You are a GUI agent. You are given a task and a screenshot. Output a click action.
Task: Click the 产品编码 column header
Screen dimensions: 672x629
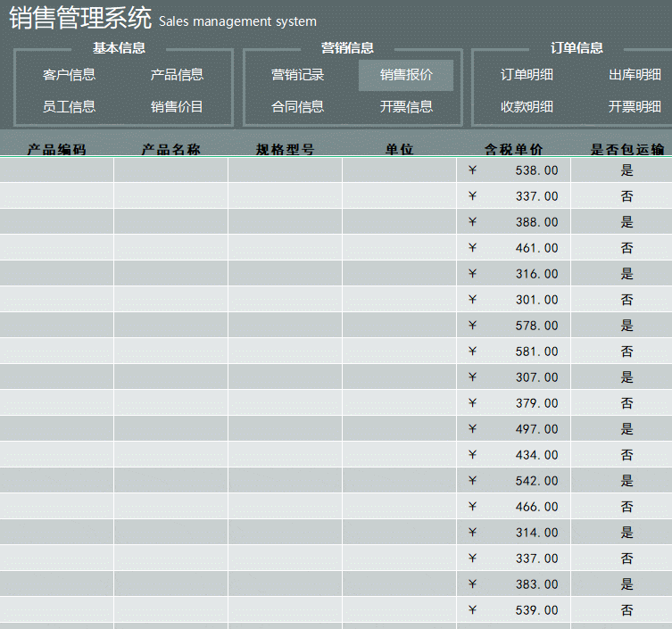pyautogui.click(x=56, y=149)
